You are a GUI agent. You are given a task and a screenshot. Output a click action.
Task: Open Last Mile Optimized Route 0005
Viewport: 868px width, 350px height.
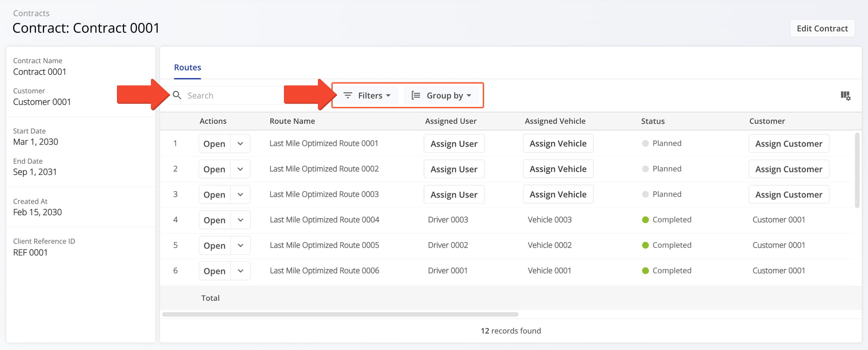point(214,246)
